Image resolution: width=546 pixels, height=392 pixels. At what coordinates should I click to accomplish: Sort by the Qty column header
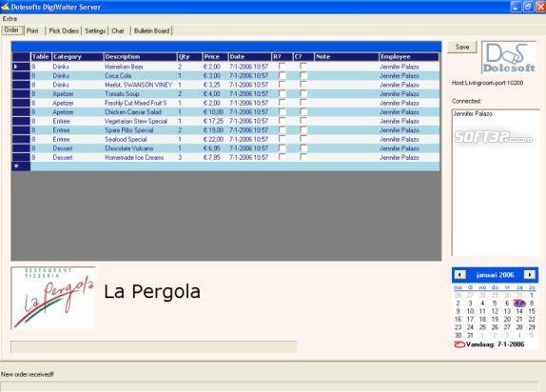[189, 57]
